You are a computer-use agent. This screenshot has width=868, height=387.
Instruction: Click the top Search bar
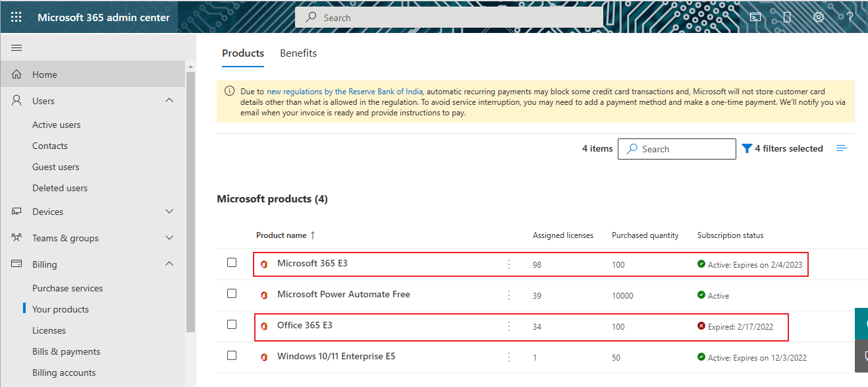(x=449, y=18)
